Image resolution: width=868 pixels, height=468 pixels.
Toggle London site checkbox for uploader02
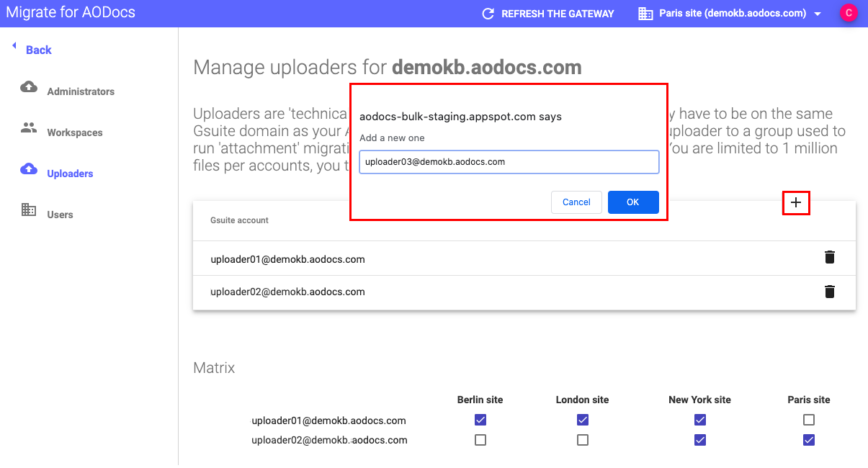582,440
